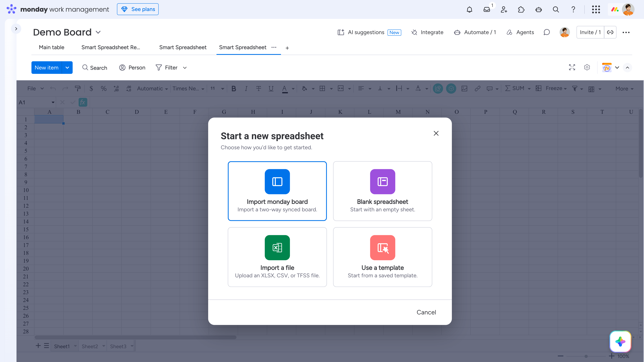Screen dimensions: 644x362
Task: Click the redo arrow in spreadsheet toolbar
Action: click(65, 88)
